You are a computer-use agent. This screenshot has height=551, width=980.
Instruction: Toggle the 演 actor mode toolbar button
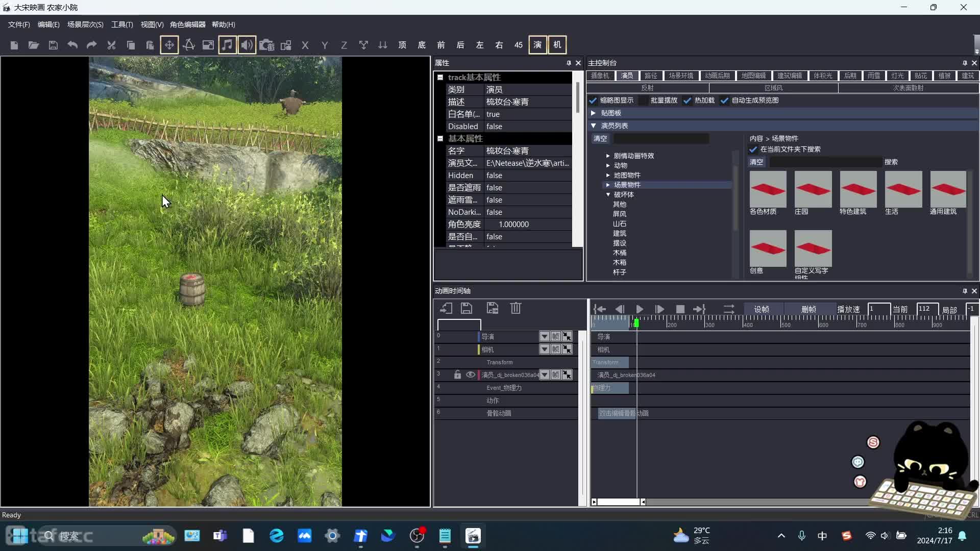537,45
